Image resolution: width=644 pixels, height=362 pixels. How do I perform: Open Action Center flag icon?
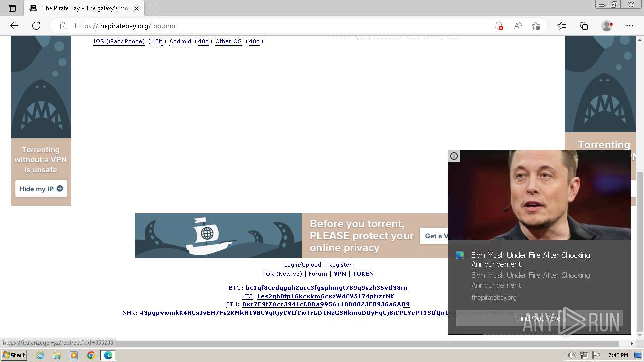[x=596, y=355]
